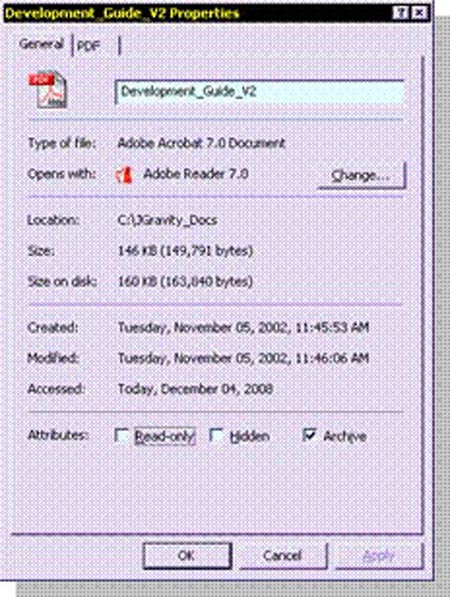Screen dimensions: 450x597
Task: Click the Location path C:\JGravity_Docs
Action: 168,220
